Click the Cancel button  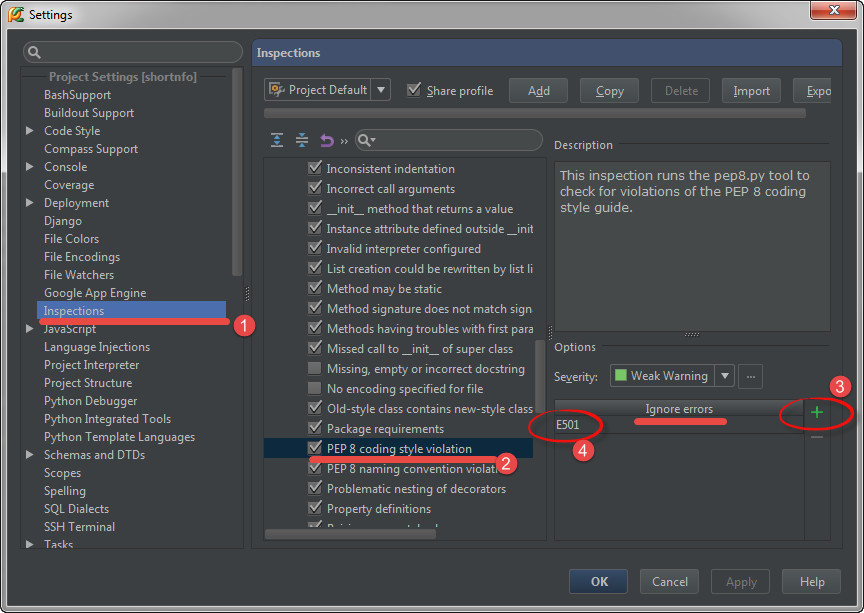[x=669, y=582]
